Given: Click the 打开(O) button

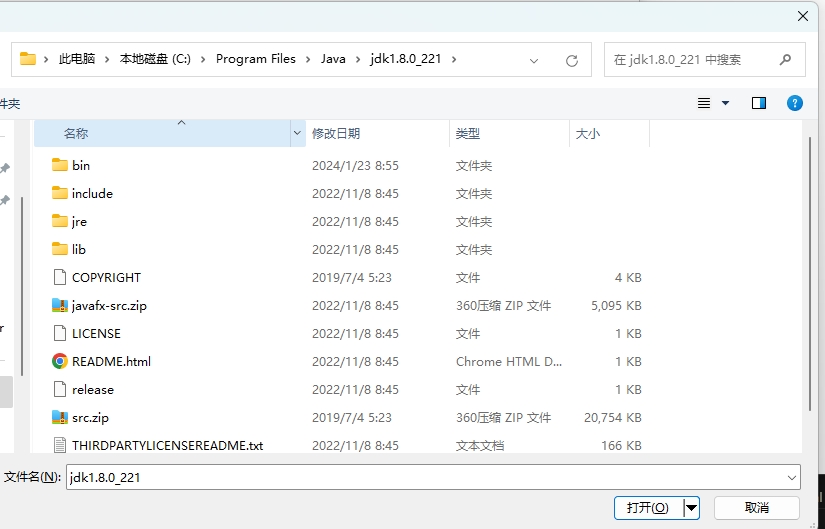Looking at the screenshot, I should point(648,508).
